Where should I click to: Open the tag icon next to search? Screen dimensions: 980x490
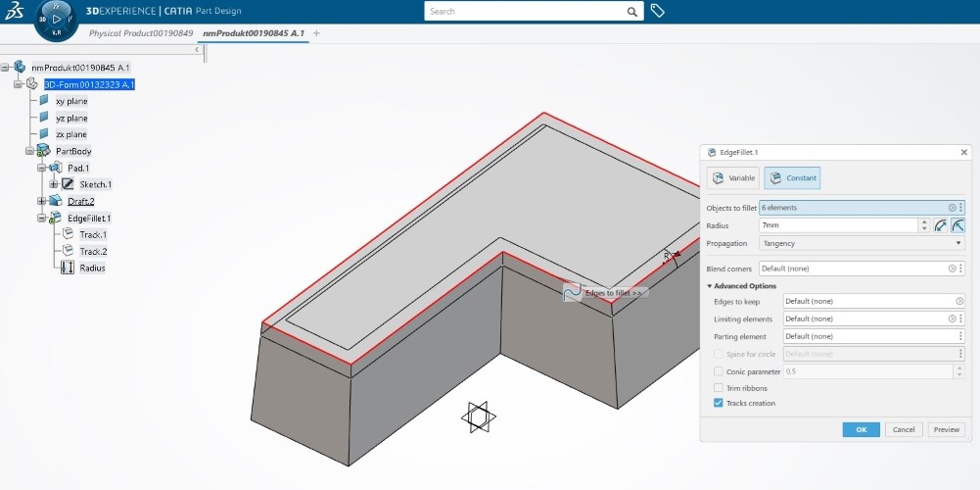pyautogui.click(x=657, y=11)
